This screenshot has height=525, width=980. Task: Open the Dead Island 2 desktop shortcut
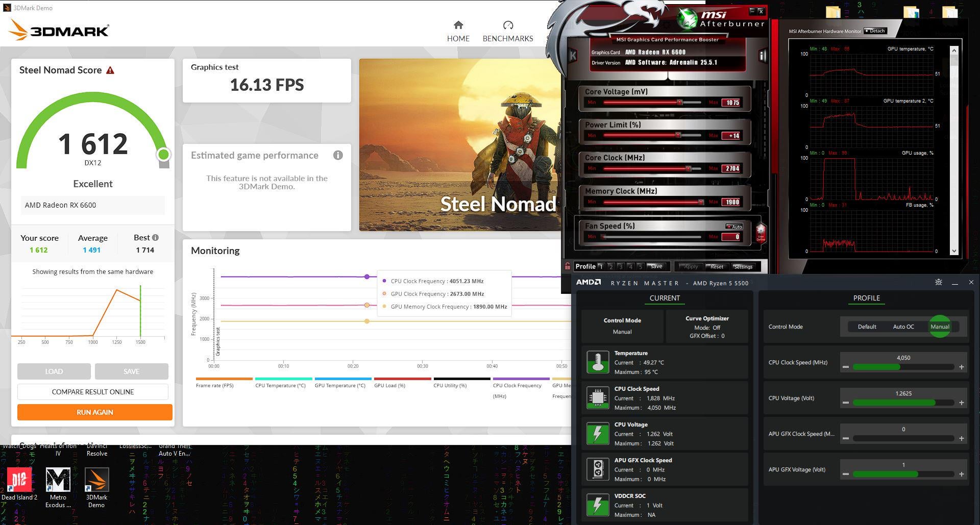[x=19, y=484]
